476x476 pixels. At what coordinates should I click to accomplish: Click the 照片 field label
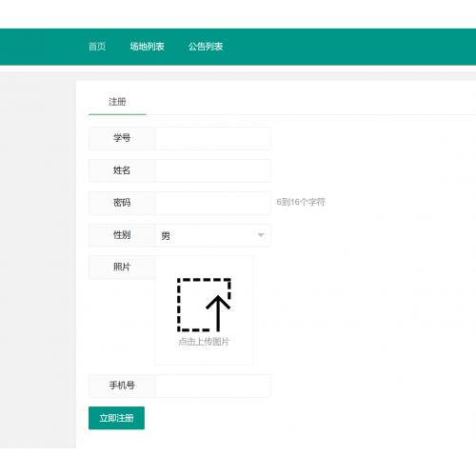tap(122, 267)
